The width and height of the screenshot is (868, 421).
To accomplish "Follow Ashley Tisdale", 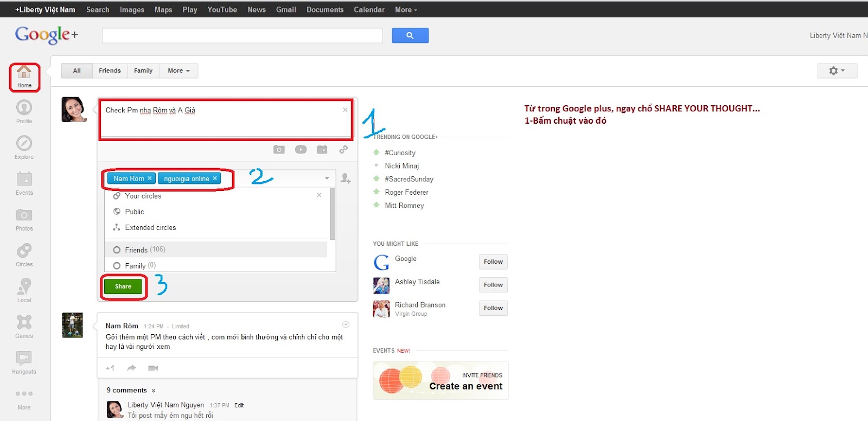I will [x=493, y=285].
